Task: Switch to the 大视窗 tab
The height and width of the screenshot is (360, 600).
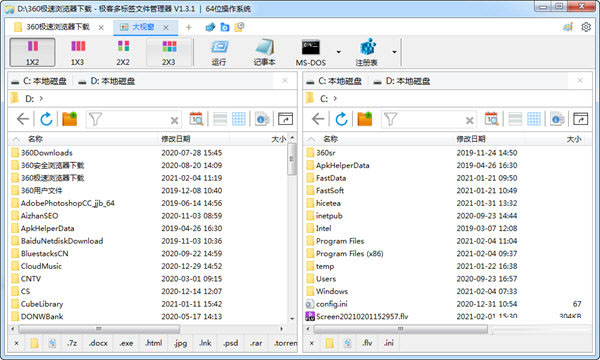Action: (143, 27)
